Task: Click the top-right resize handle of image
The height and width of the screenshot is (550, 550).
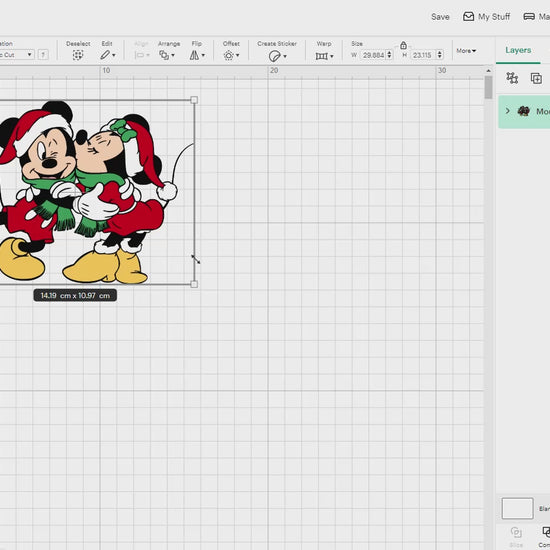Action: click(x=194, y=100)
